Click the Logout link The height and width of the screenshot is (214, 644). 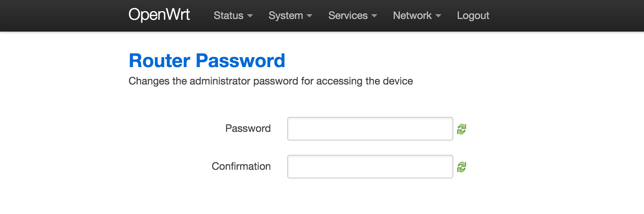pos(473,15)
